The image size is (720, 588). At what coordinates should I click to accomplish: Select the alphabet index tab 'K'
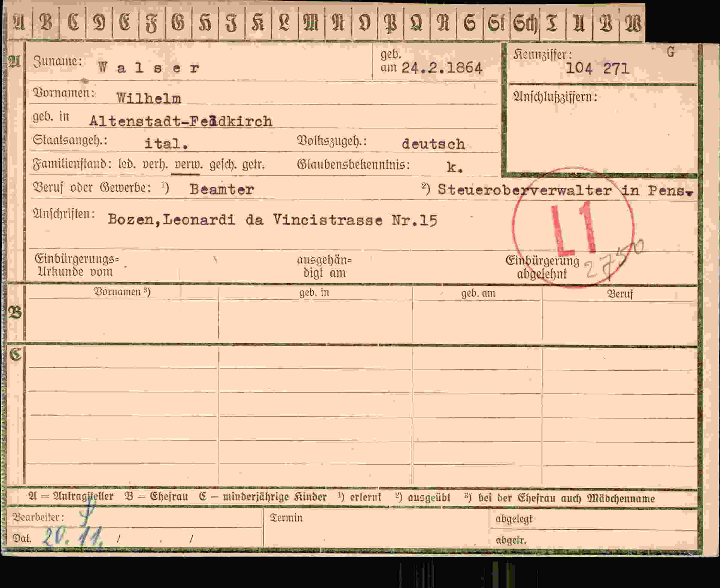258,23
